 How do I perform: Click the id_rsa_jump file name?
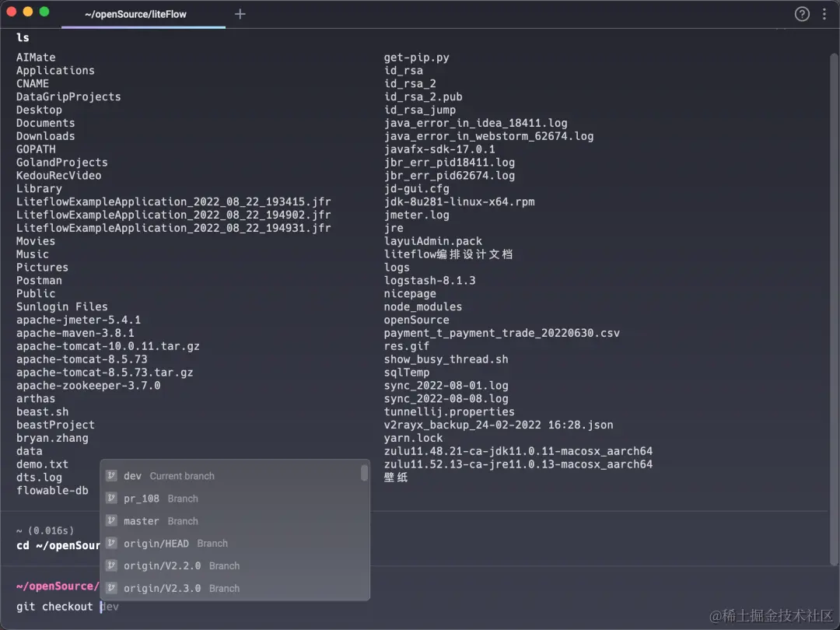coord(420,110)
